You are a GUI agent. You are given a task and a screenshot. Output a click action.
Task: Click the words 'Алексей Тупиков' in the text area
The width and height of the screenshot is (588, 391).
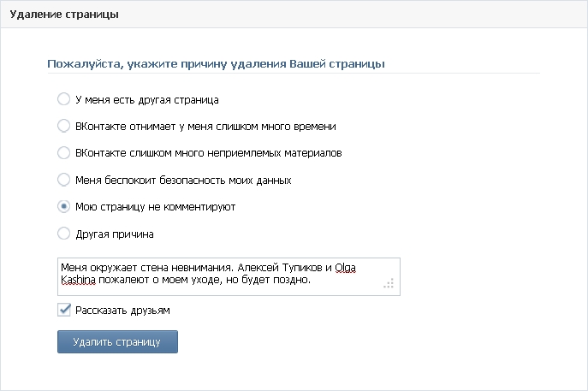[x=280, y=268]
